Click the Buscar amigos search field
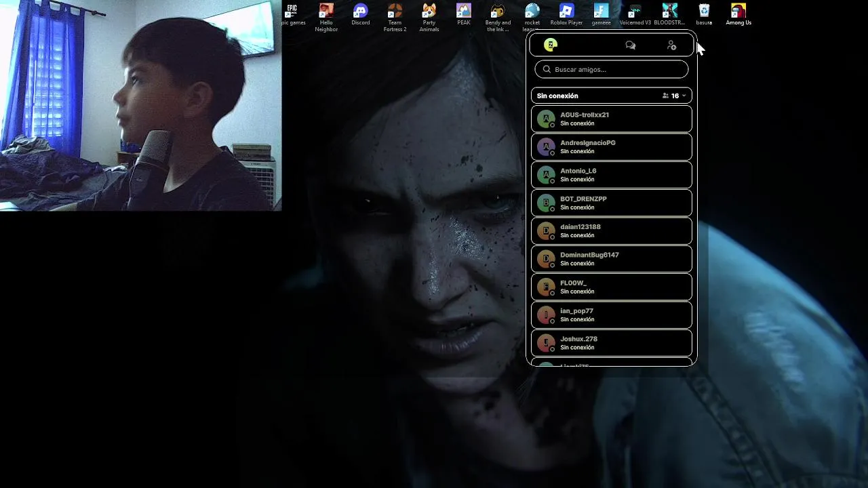868x488 pixels. coord(612,69)
